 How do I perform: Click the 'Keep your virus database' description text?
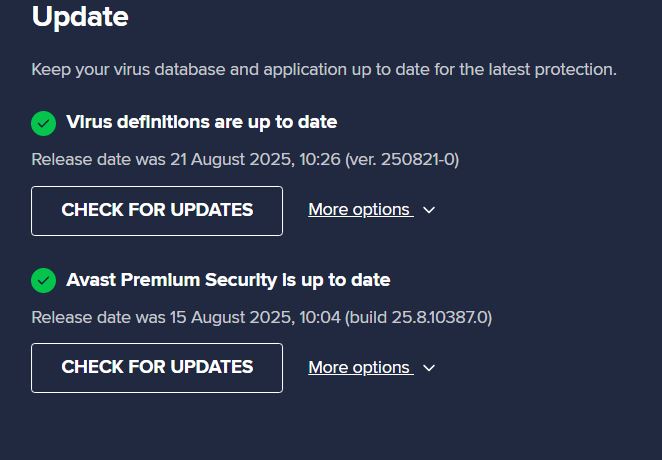point(324,70)
